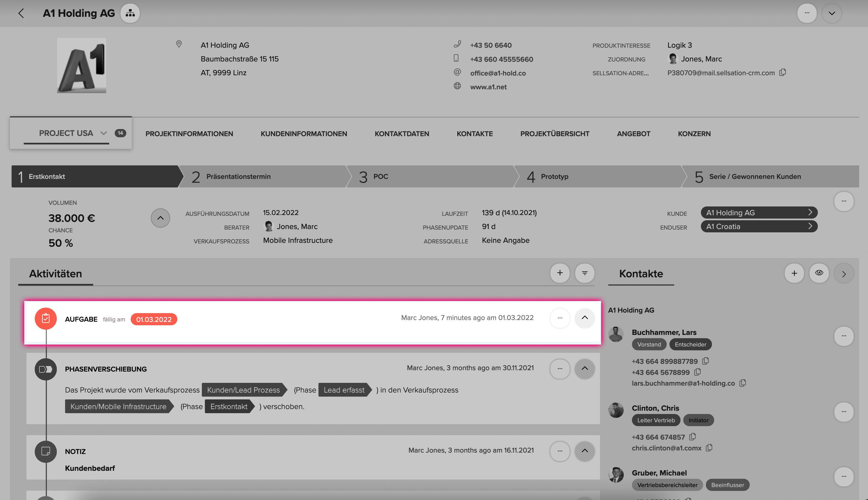868x500 pixels.
Task: Open options for Buchhammer, Lars
Action: click(844, 336)
